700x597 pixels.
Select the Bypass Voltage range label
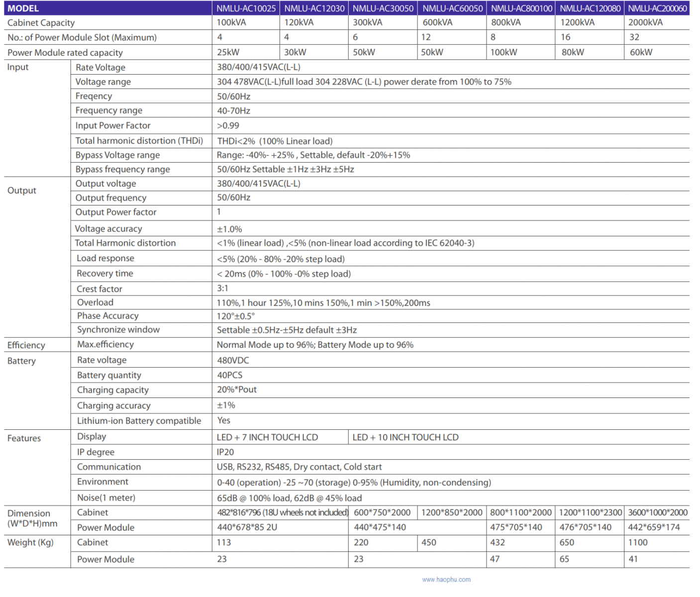[x=117, y=155]
